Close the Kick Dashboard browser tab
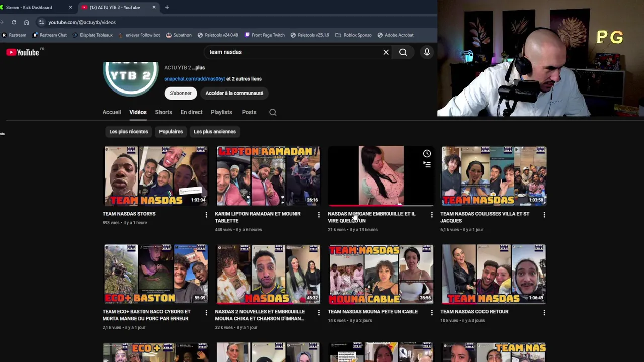The width and height of the screenshot is (644, 362). (70, 7)
